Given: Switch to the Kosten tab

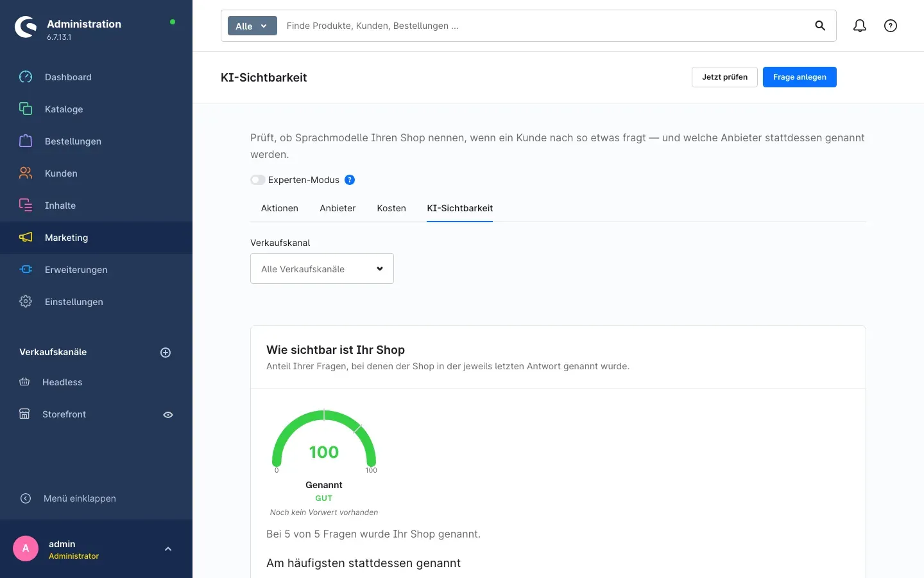Looking at the screenshot, I should pyautogui.click(x=391, y=208).
